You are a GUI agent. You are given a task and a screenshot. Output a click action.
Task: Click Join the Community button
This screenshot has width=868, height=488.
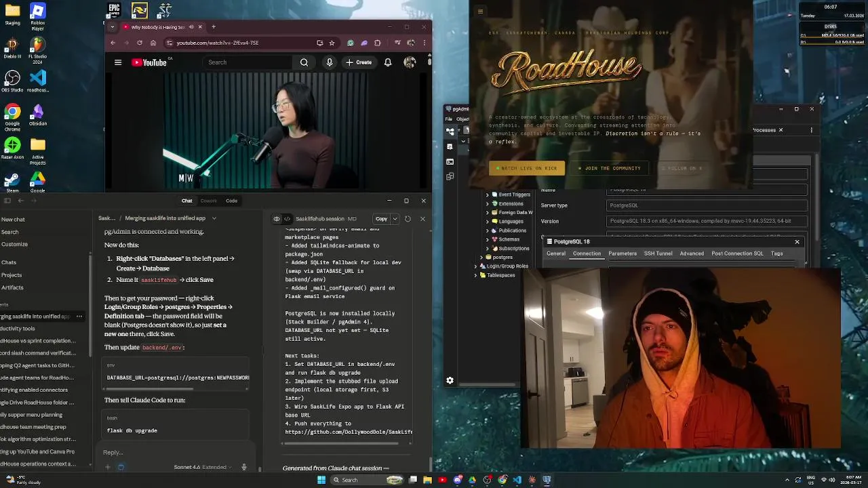[610, 168]
